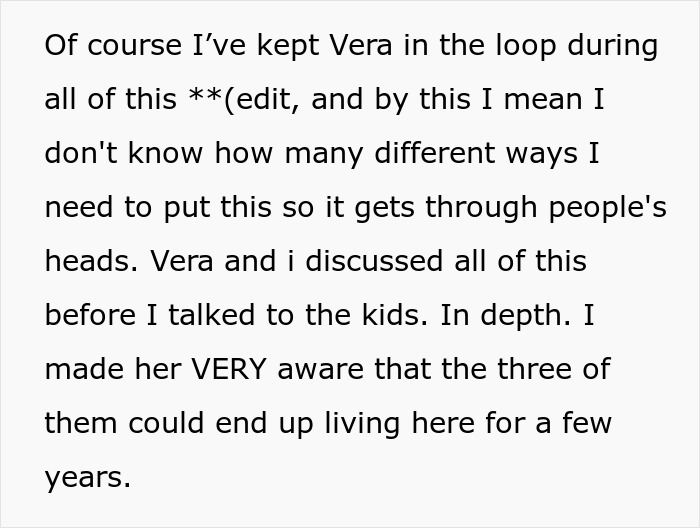Click the word "could" on second-last line
700x528 pixels.
[166, 423]
